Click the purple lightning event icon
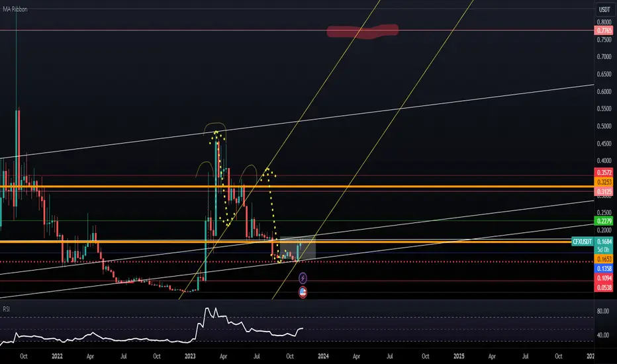The height and width of the screenshot is (364, 617). click(303, 278)
